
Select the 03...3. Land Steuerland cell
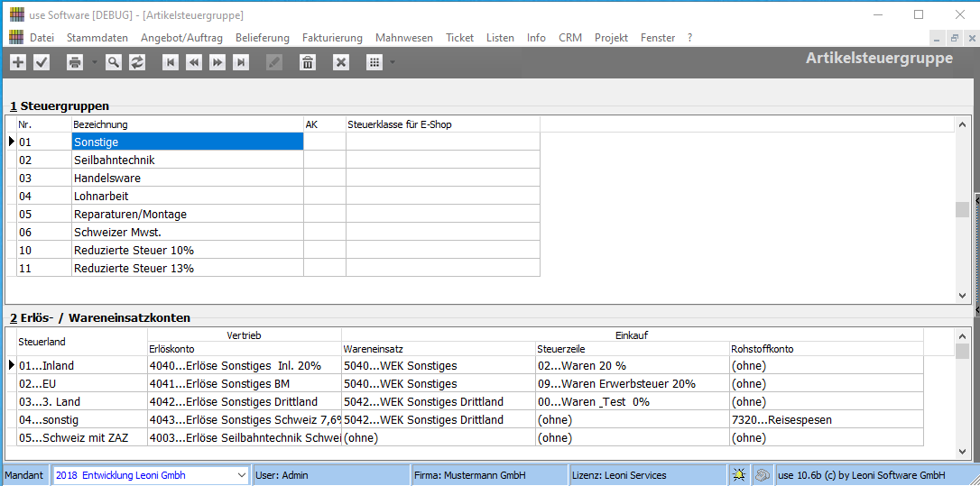click(x=82, y=401)
